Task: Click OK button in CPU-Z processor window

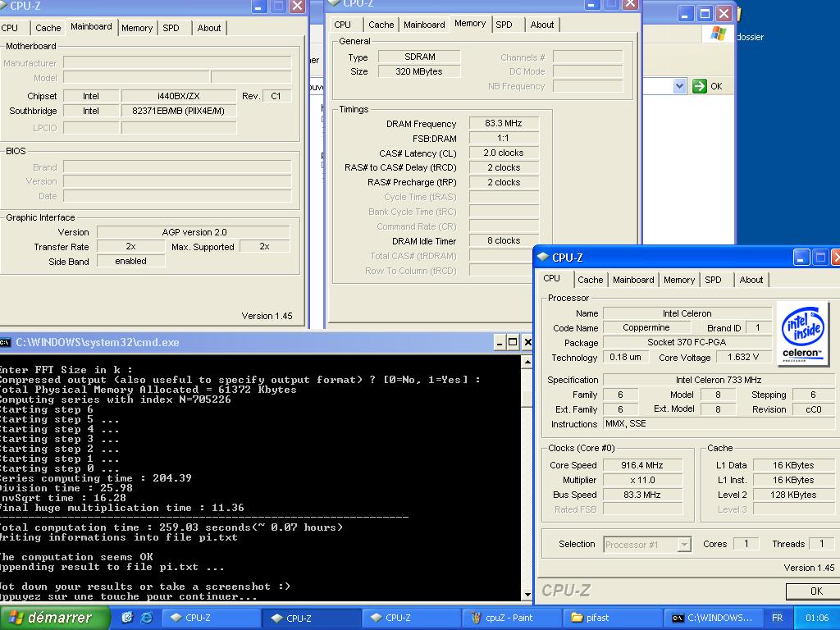Action: point(813,591)
